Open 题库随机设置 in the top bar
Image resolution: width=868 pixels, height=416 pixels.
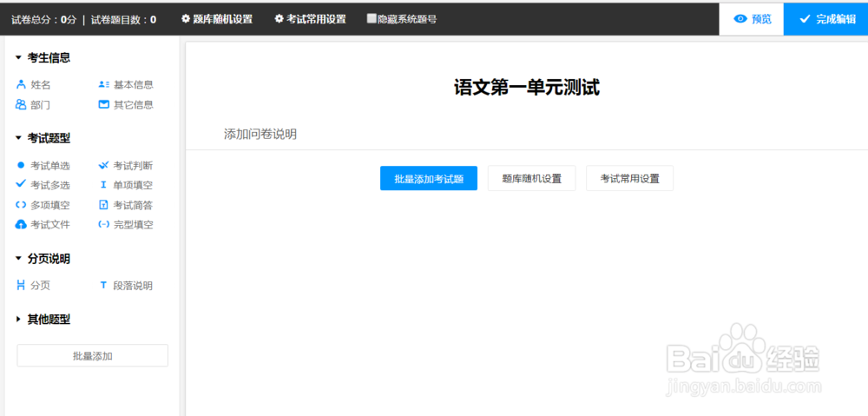click(x=217, y=19)
